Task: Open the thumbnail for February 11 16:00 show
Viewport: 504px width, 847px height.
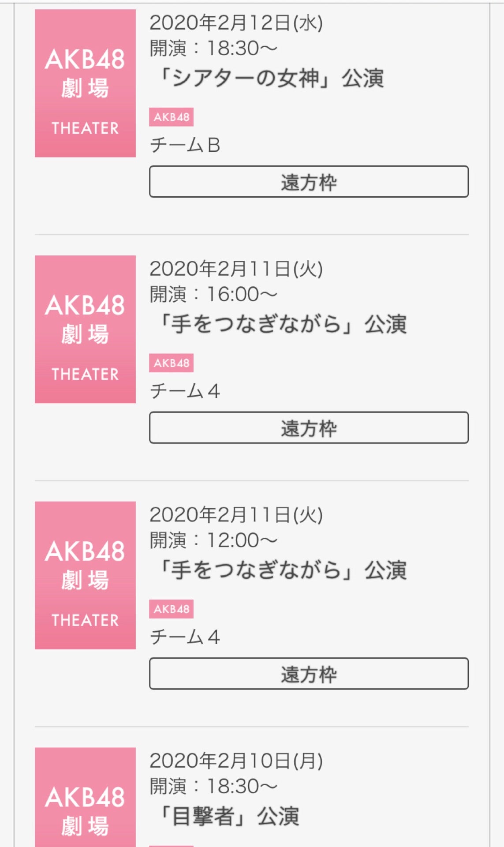Action: click(85, 329)
